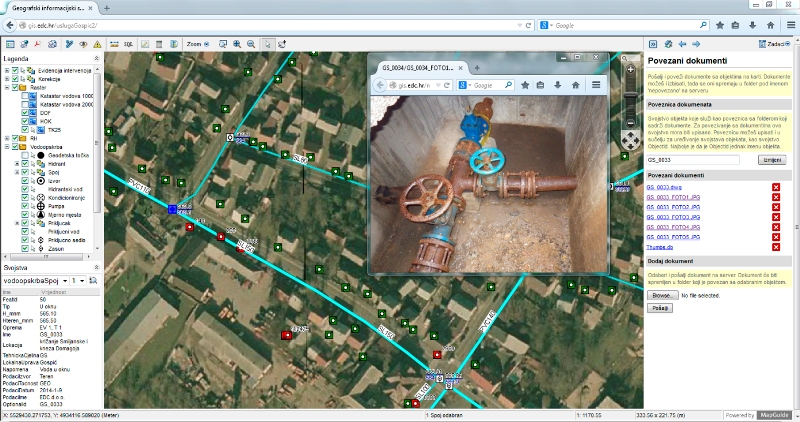Select the zoom in magnifier tool
800x422 pixels.
(237, 44)
